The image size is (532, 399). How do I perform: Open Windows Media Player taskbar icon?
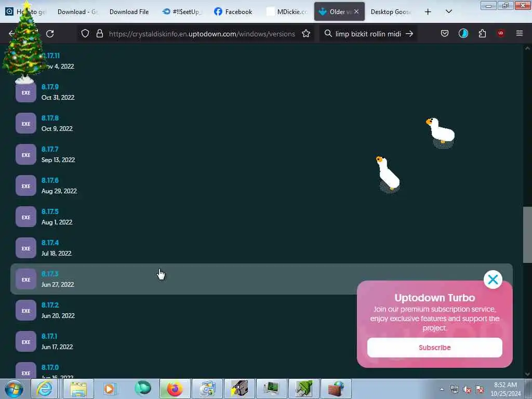tap(109, 389)
